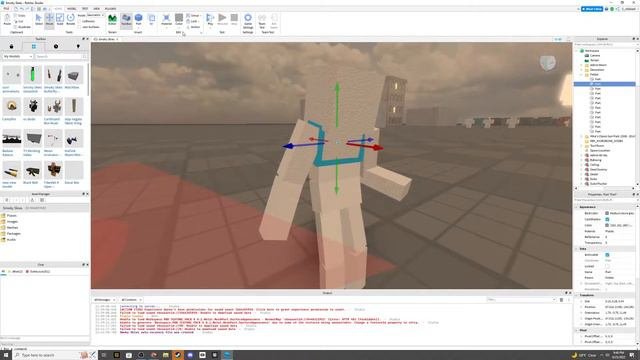Switch to the TEST ribbon tab

point(85,9)
